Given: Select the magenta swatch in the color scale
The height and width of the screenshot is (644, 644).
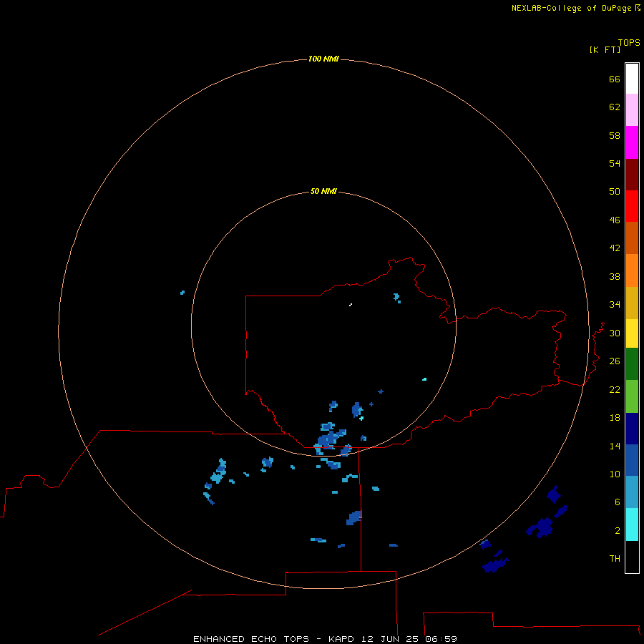Looking at the screenshot, I should (x=632, y=142).
